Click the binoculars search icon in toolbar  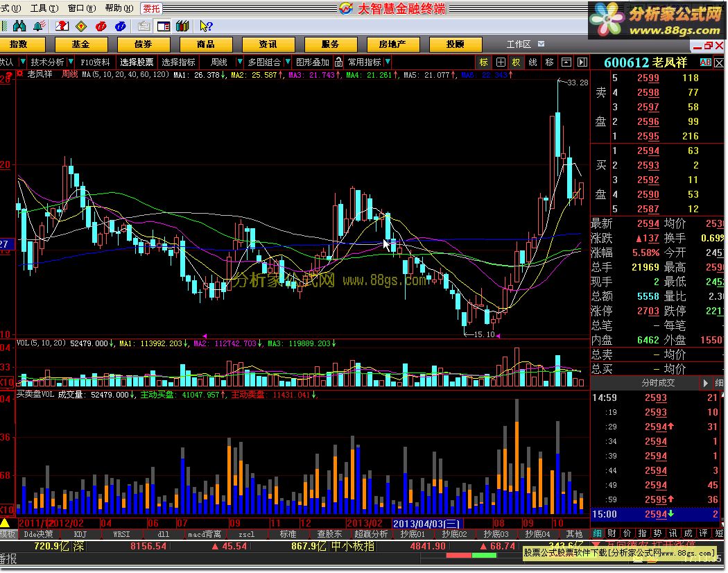19,26
